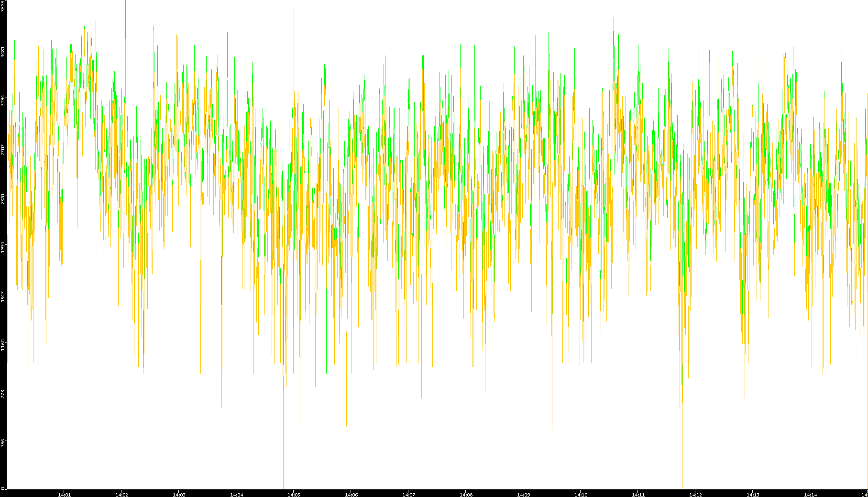The height and width of the screenshot is (497, 868).
Task: Select the 2707 label on the vertical axis
Action: [x=3, y=149]
